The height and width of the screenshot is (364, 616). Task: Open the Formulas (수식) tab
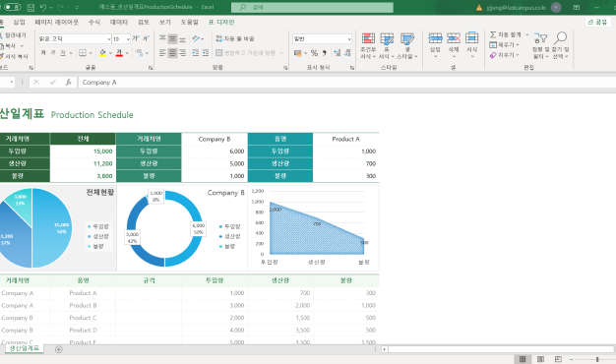93,22
